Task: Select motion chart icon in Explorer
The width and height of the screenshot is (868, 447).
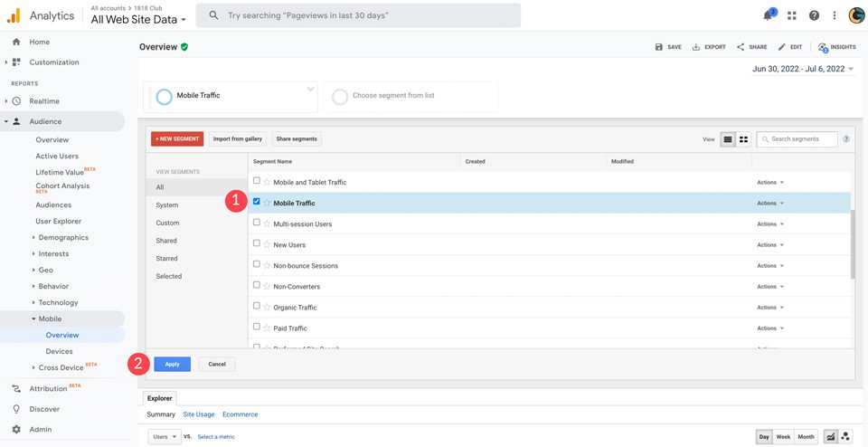Action: click(845, 436)
